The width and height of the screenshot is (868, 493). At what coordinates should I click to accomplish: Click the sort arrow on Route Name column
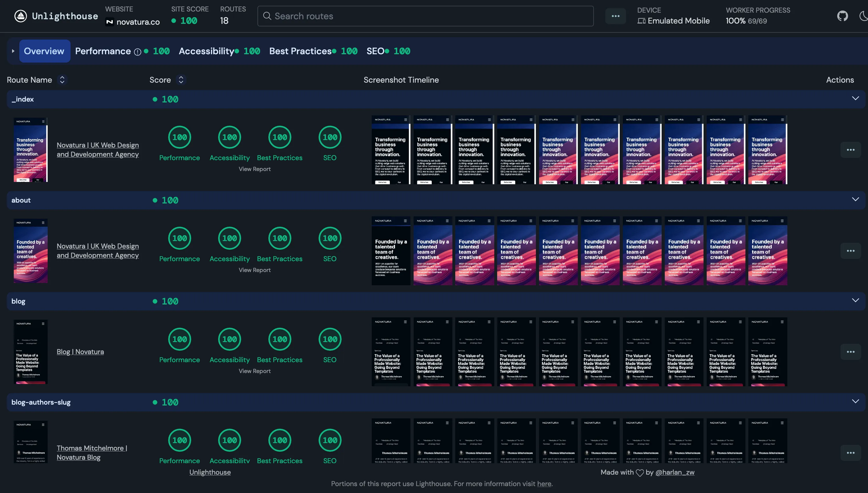[62, 80]
